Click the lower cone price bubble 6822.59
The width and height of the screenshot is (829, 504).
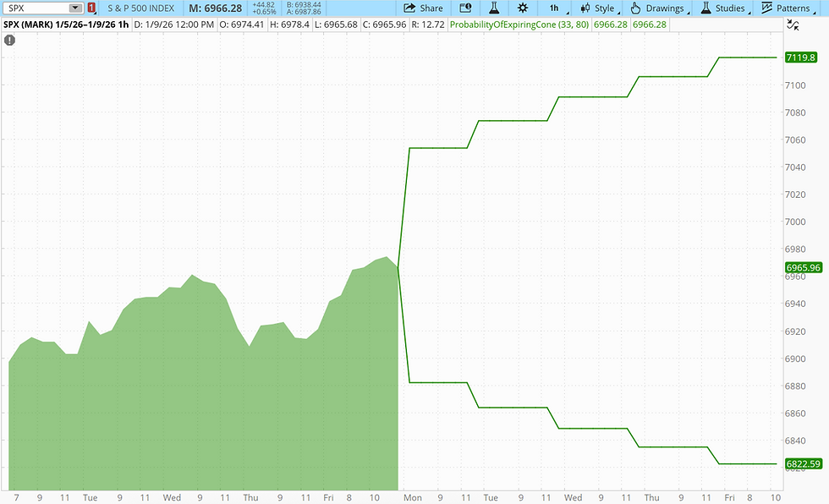click(803, 464)
